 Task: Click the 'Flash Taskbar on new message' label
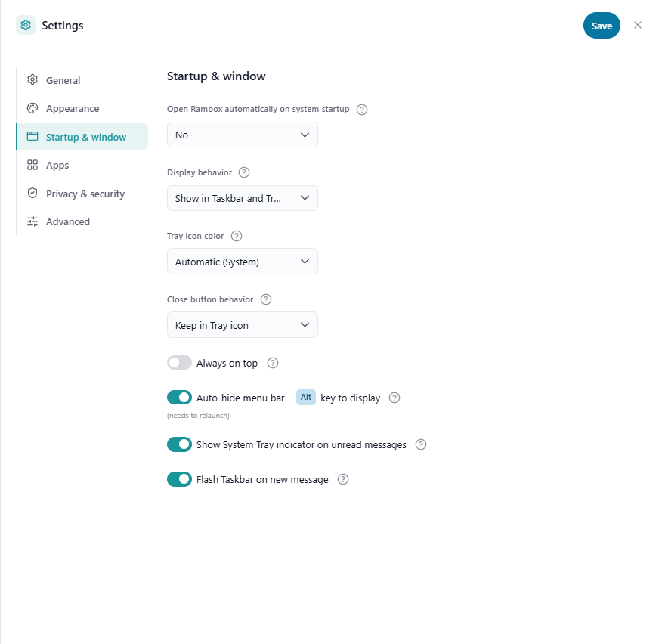262,480
